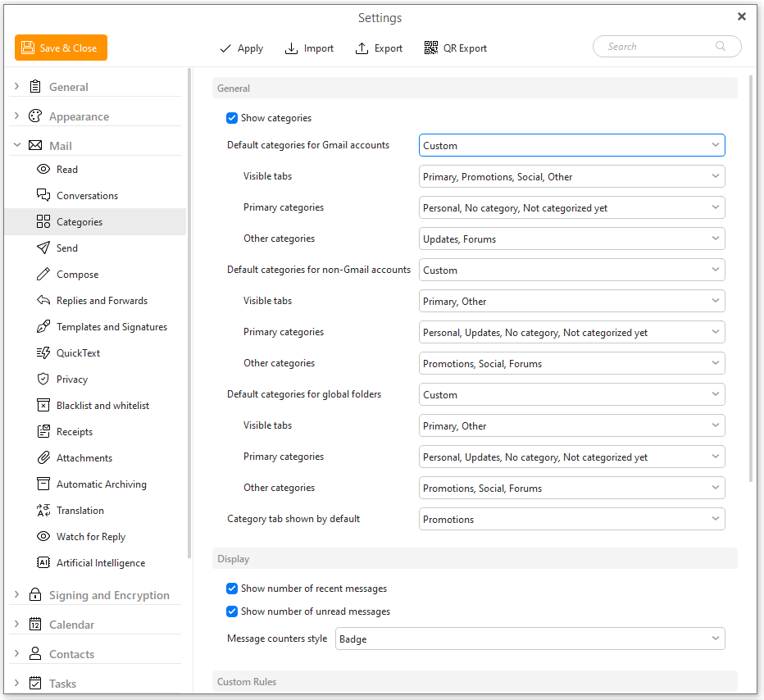Click the Receipts icon
This screenshot has height=700, width=764.
[x=43, y=432]
